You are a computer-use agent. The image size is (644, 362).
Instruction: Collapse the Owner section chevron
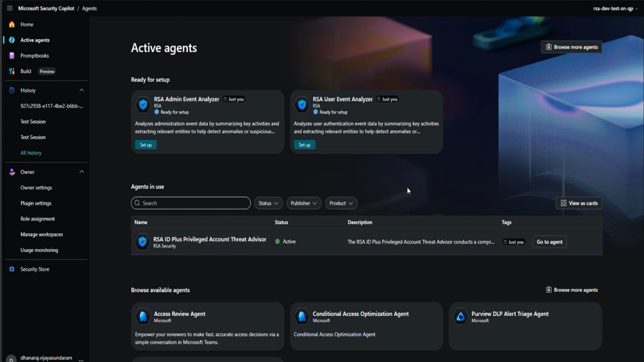click(82, 172)
